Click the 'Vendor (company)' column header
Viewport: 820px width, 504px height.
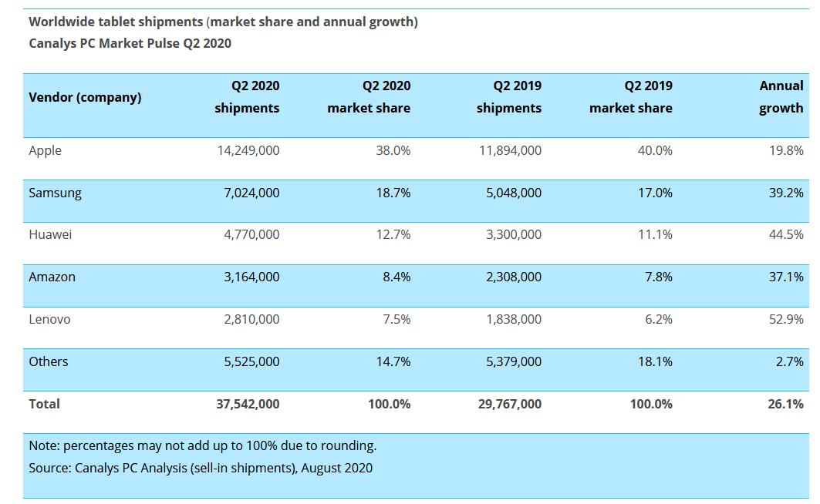[85, 98]
